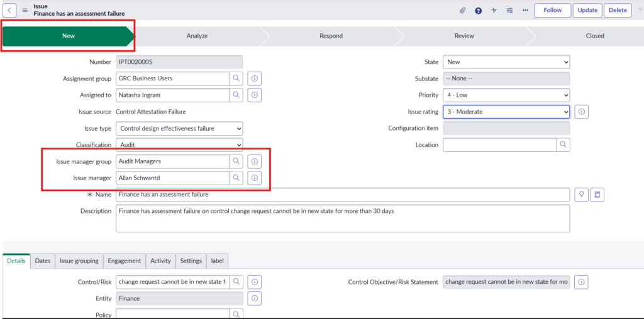Switch to the Issue grouping tab
This screenshot has height=319, width=644.
(x=79, y=261)
